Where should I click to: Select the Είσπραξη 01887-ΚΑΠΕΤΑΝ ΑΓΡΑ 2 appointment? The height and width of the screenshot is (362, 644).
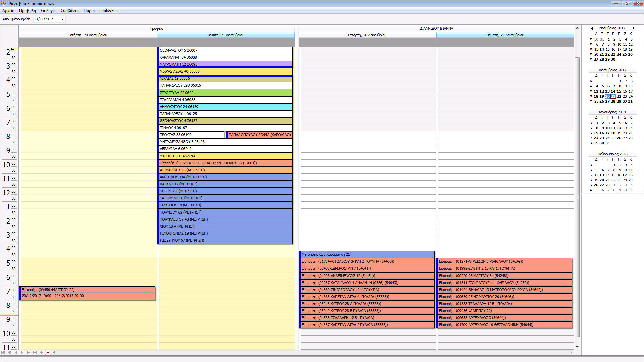point(367,325)
